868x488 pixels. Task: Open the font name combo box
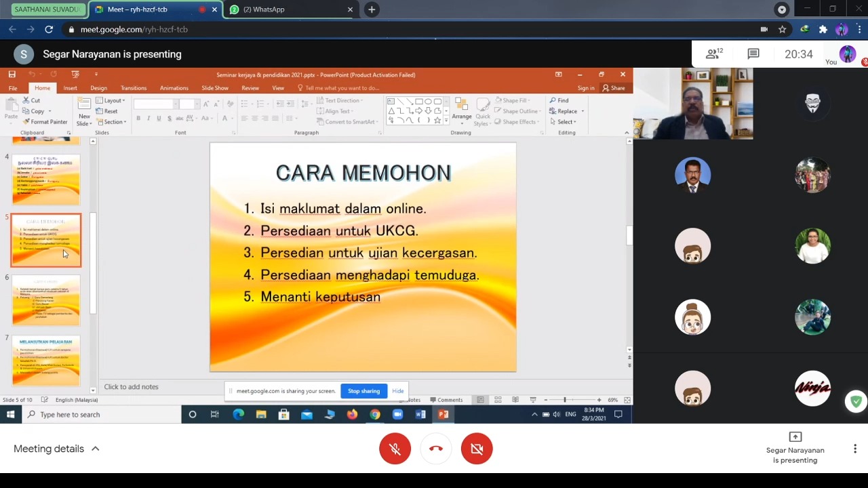click(x=155, y=104)
